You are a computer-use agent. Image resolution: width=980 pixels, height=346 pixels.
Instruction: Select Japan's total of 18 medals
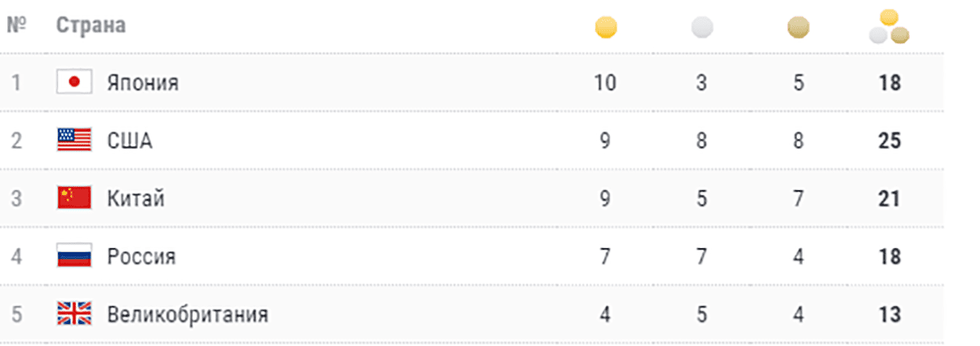[890, 82]
